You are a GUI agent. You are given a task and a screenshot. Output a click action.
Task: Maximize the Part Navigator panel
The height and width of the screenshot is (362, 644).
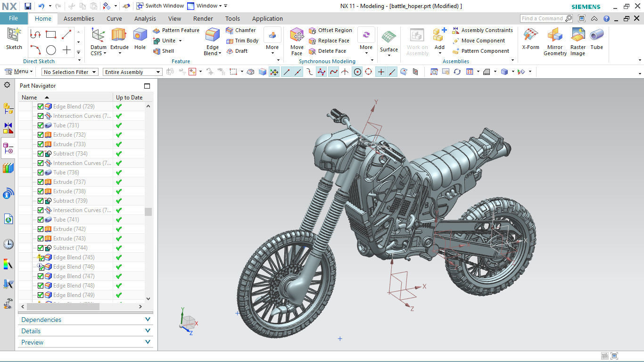tap(147, 86)
